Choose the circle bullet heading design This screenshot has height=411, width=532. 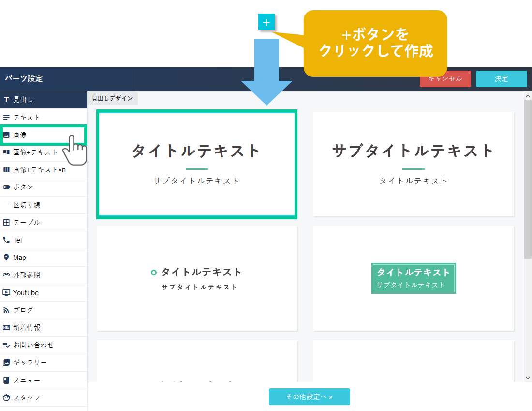197,278
